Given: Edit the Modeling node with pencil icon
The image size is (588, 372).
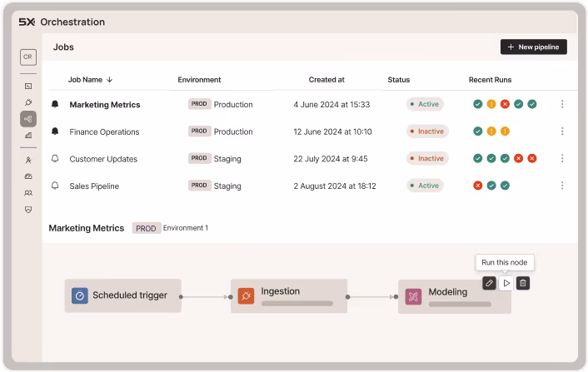Looking at the screenshot, I should click(489, 283).
